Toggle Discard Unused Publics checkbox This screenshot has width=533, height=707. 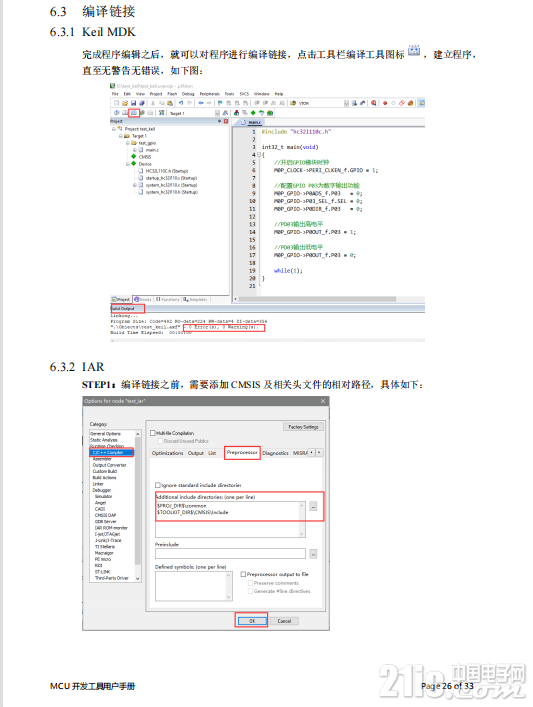[160, 441]
